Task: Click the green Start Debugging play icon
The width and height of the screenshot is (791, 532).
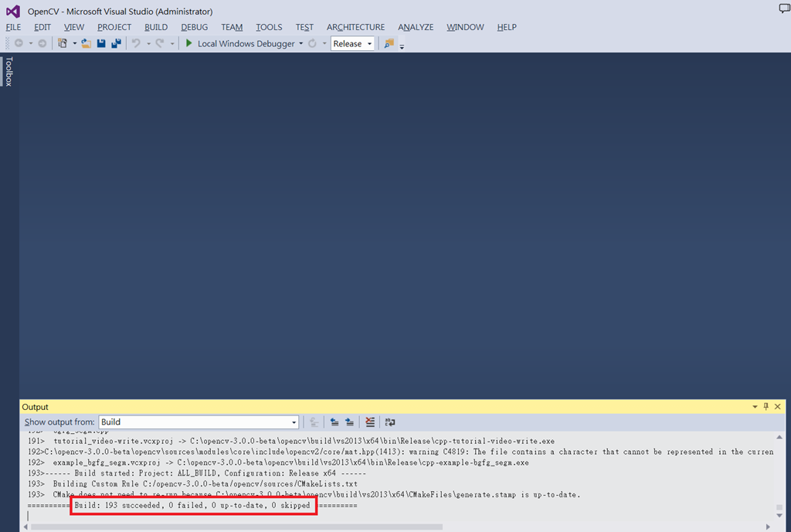Action: (189, 43)
